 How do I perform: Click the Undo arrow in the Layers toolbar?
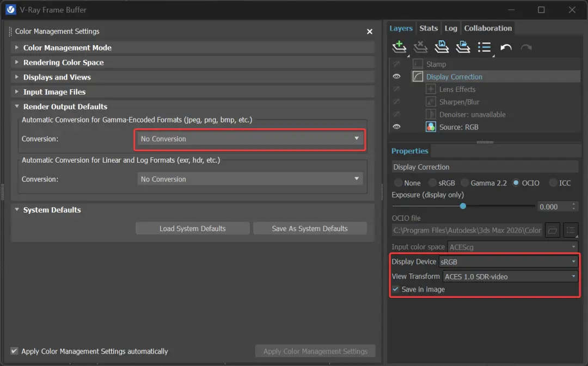[x=506, y=47]
